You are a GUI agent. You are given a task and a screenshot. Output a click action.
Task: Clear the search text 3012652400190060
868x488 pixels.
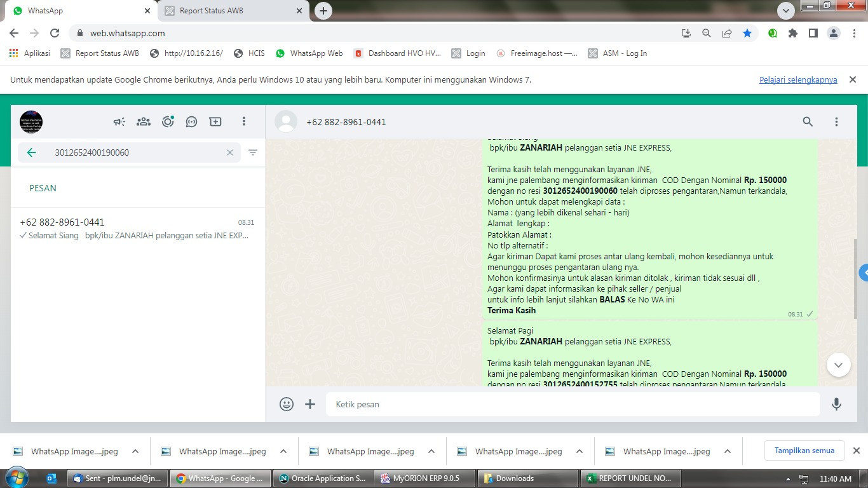230,152
